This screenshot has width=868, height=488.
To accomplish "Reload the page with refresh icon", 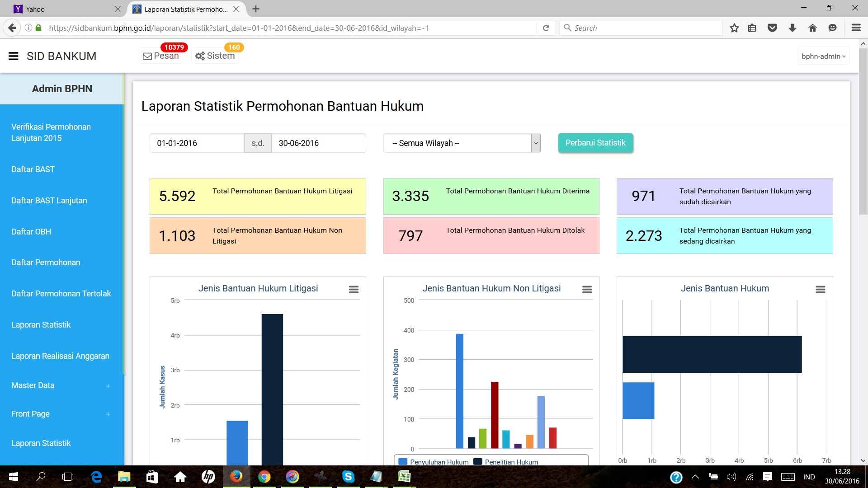I will tap(546, 28).
